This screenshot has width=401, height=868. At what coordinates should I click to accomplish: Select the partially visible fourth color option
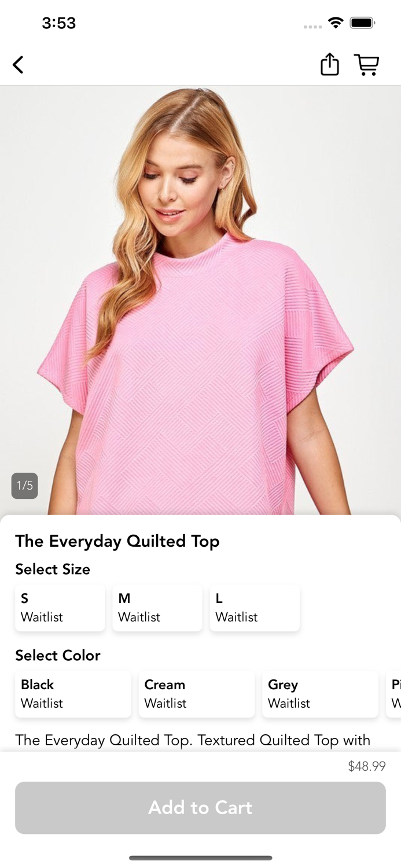point(393,694)
